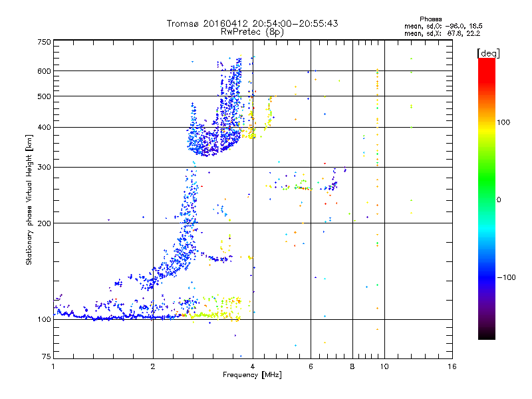Viewport: 532px width, 399px height.
Task: Click the '6' x-axis tick label
Action: tap(311, 366)
